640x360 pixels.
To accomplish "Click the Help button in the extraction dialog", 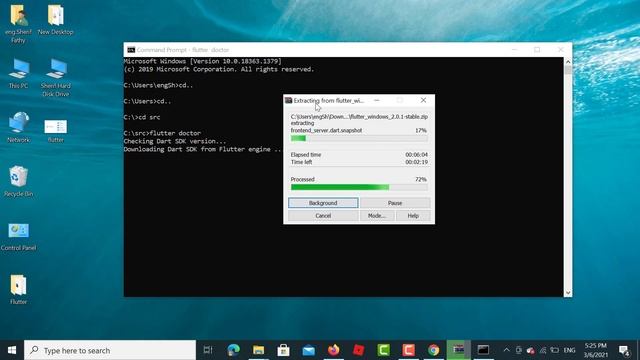I will pos(413,216).
